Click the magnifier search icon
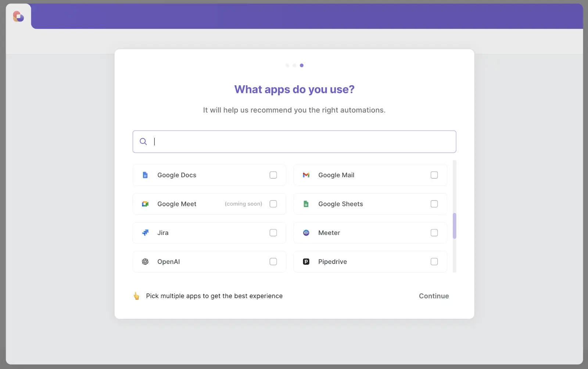 click(x=143, y=141)
